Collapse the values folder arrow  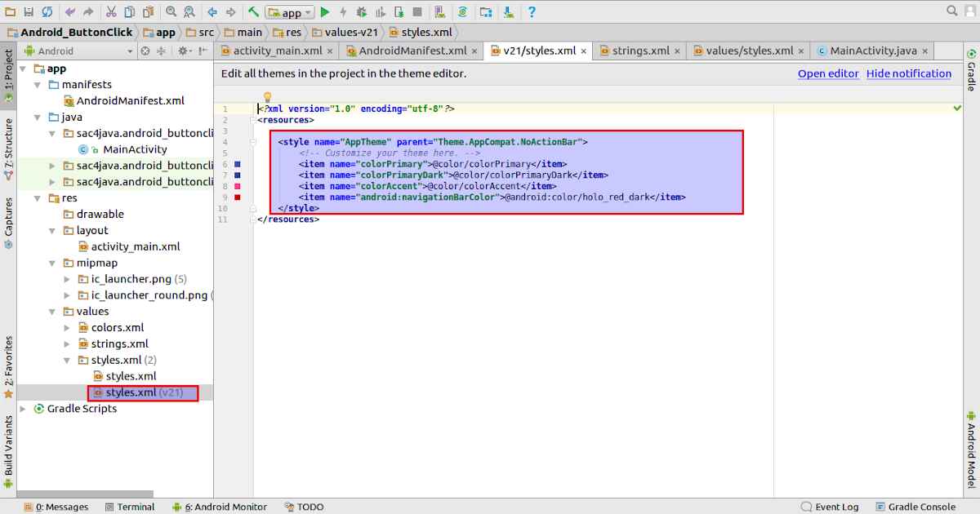52,312
